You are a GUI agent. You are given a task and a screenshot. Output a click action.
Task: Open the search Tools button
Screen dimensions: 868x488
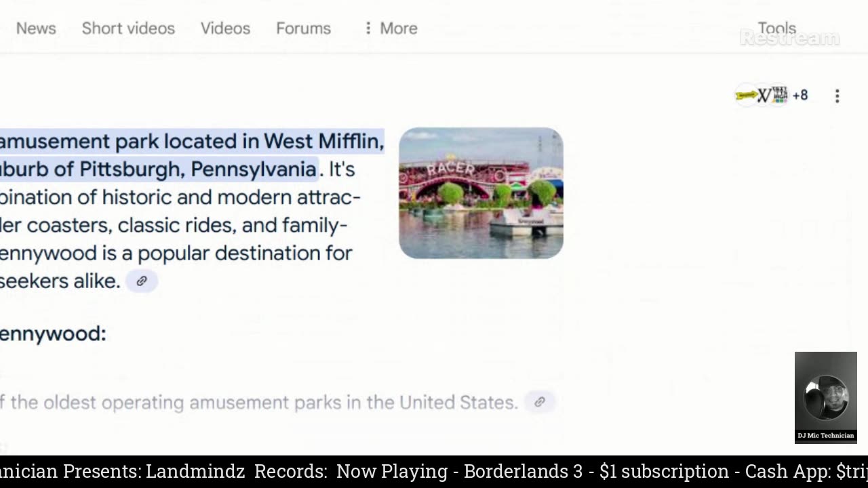coord(776,28)
